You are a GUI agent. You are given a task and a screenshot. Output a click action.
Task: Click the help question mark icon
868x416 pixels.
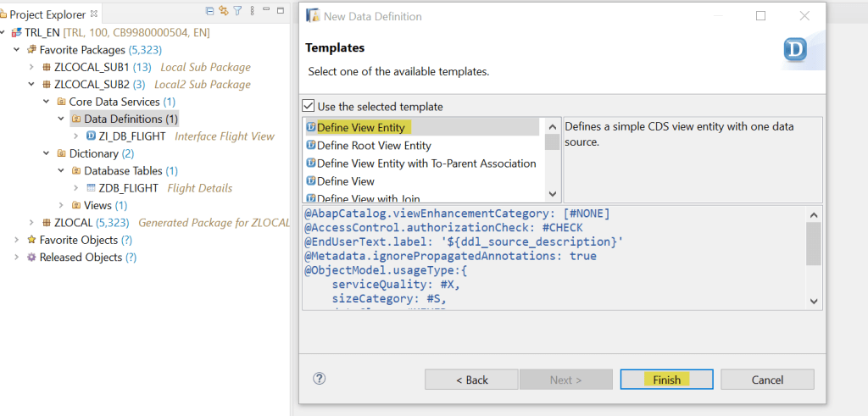click(320, 379)
